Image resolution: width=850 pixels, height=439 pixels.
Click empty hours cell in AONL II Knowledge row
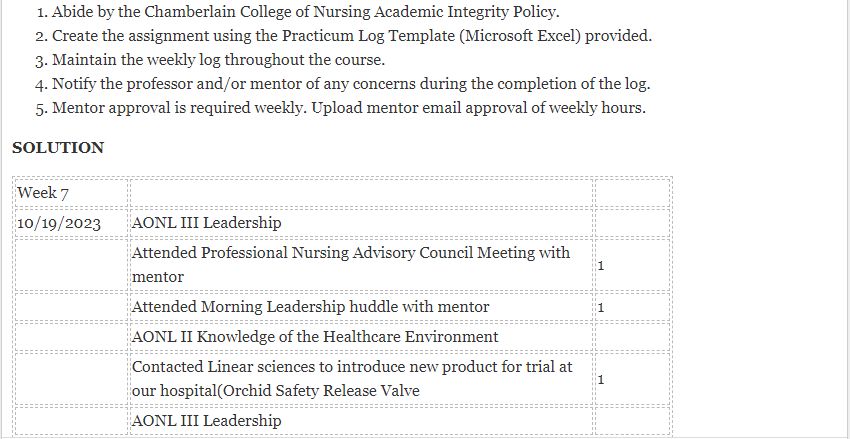(x=631, y=336)
